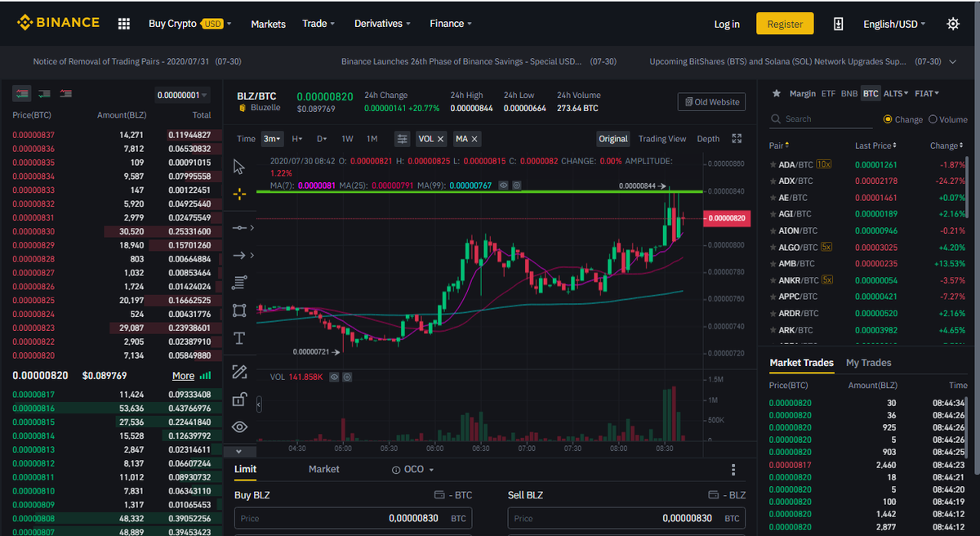980x536 pixels.
Task: Show combined buy and sell order book view
Action: (22, 94)
